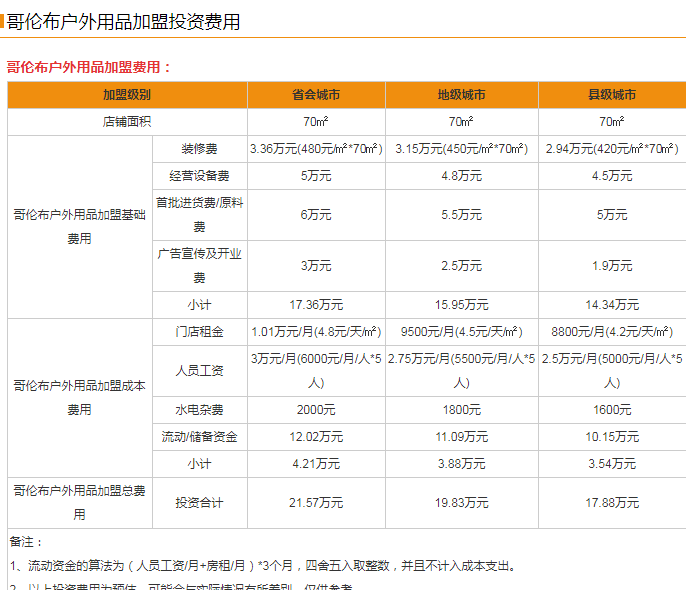Select the 广告宣传及开业费 label
The height and width of the screenshot is (590, 686).
pos(200,266)
